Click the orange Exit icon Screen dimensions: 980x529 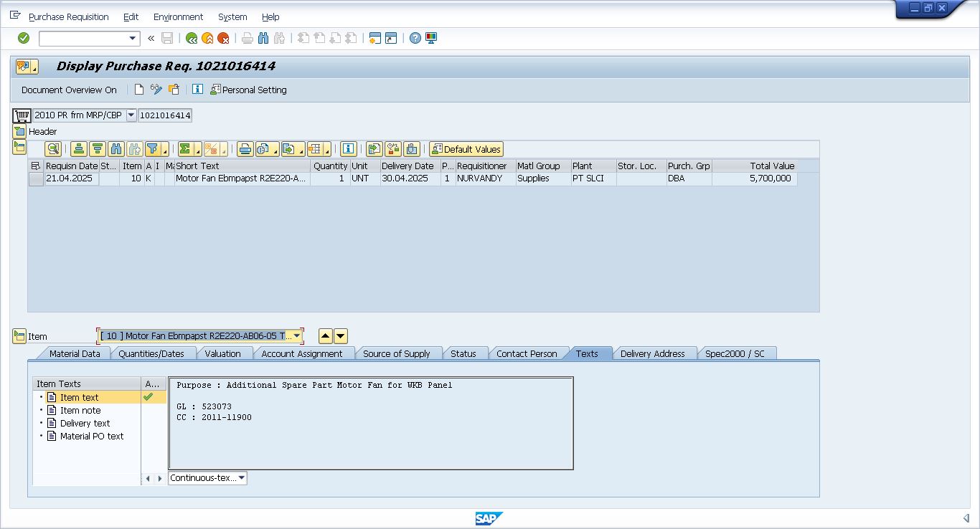tap(207, 38)
